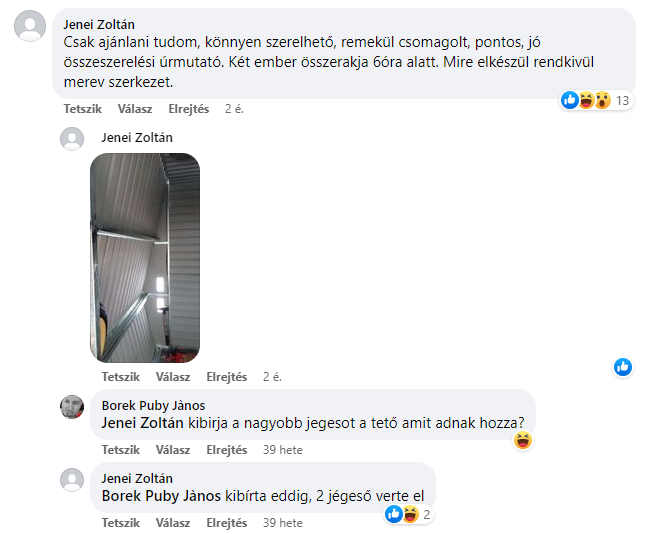Viewport: 669px width, 534px height.
Task: Open the avatar next to the photo comment
Action: pos(72,139)
